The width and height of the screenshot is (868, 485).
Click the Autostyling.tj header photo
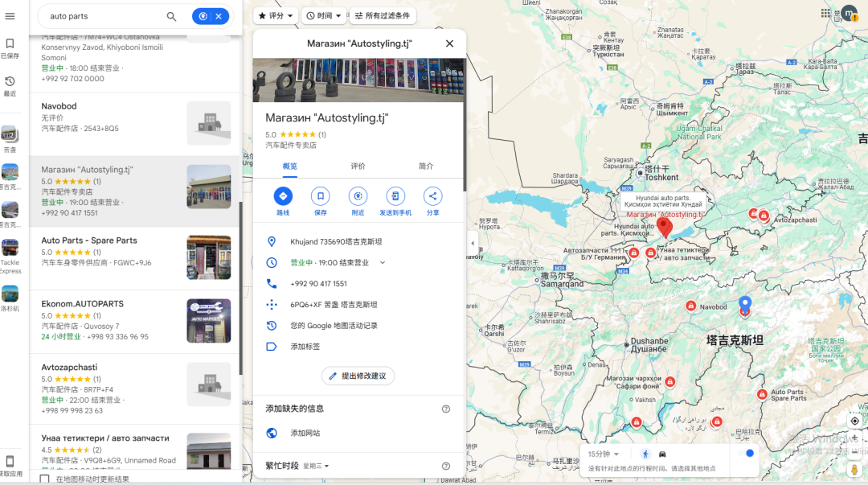(x=358, y=80)
